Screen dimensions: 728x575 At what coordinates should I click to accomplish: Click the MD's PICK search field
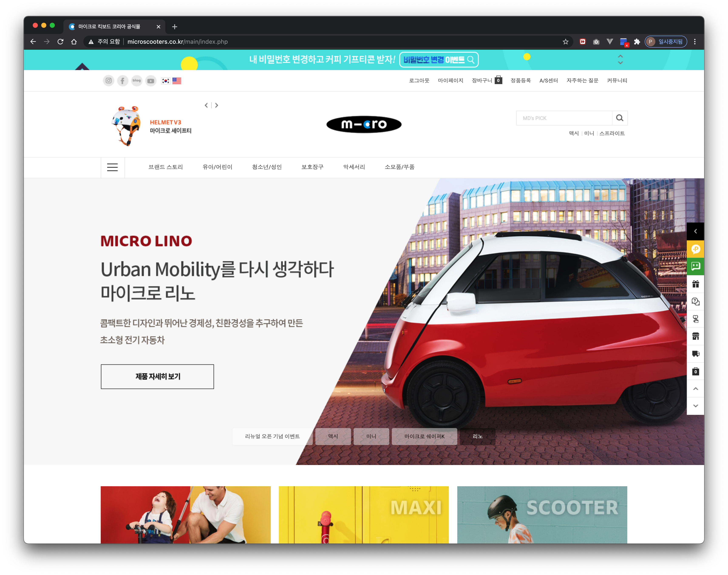[x=564, y=118]
